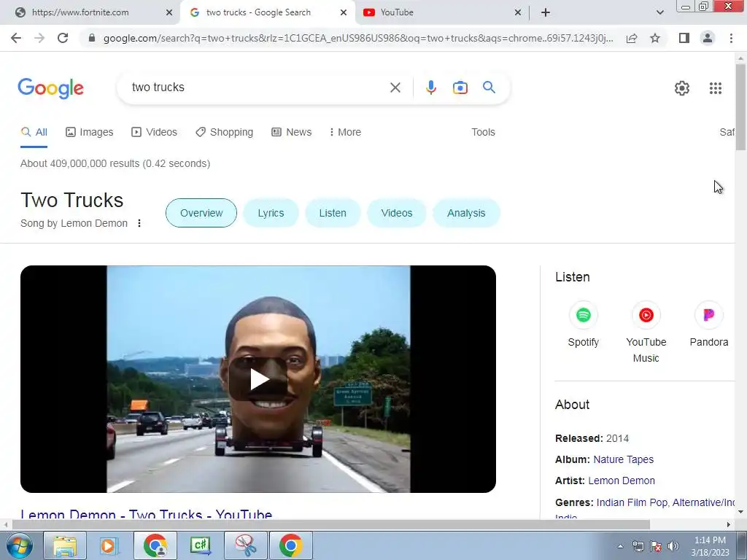Open Lemon Demon - Two Trucks YouTube link
The width and height of the screenshot is (747, 560).
pyautogui.click(x=146, y=514)
